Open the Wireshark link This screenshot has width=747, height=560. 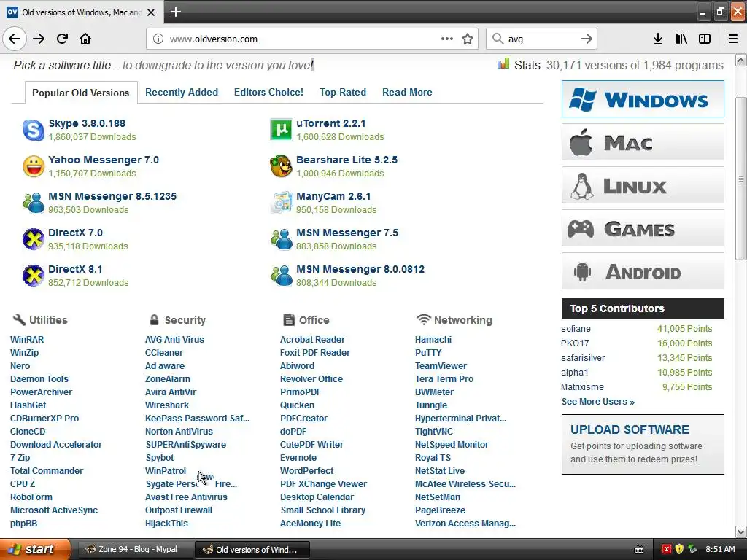(x=167, y=405)
